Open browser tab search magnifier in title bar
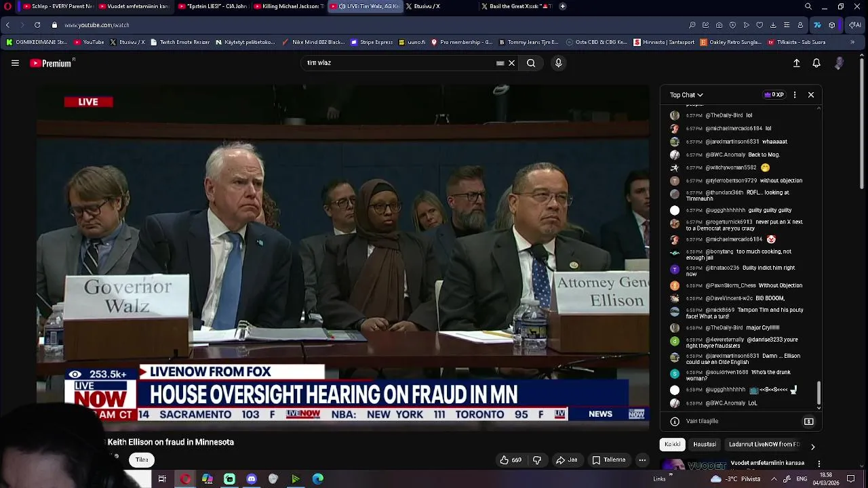 tap(808, 7)
